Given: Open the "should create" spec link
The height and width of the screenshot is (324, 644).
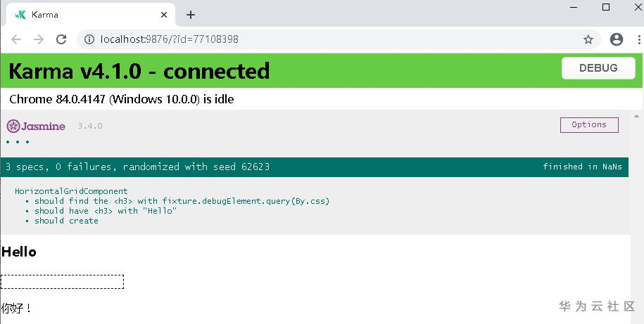Looking at the screenshot, I should pyautogui.click(x=66, y=221).
